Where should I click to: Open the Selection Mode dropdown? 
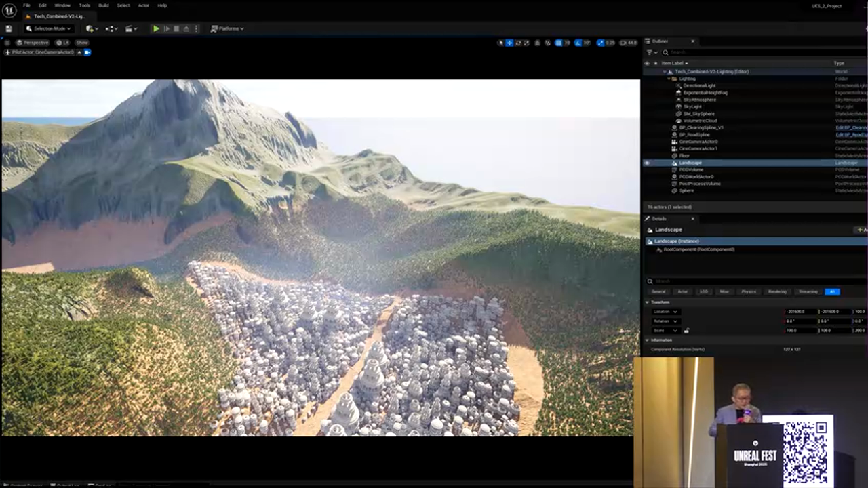pos(48,28)
